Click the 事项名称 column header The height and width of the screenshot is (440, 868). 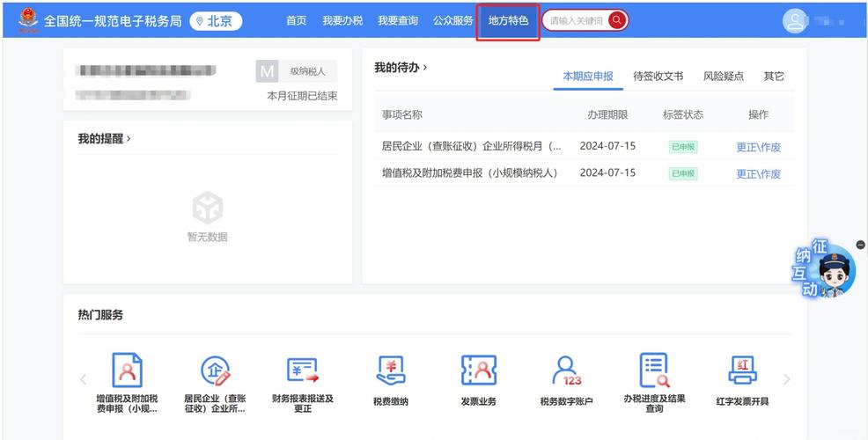click(402, 114)
